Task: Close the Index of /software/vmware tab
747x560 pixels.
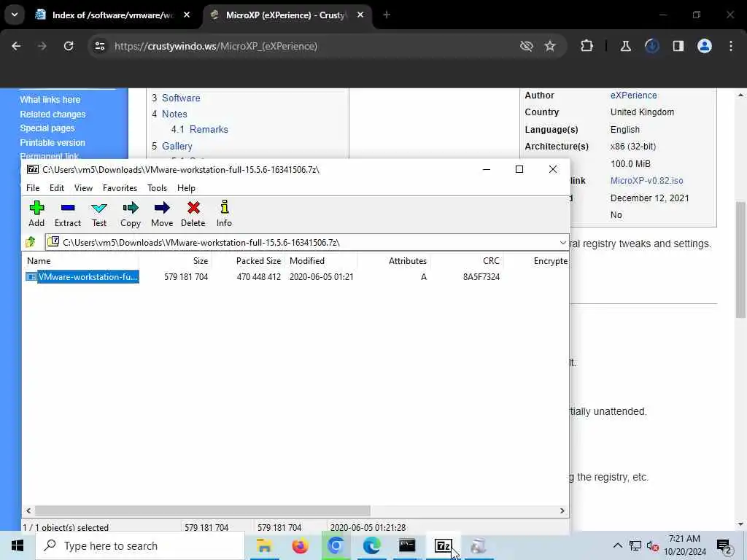Action: coord(187,15)
